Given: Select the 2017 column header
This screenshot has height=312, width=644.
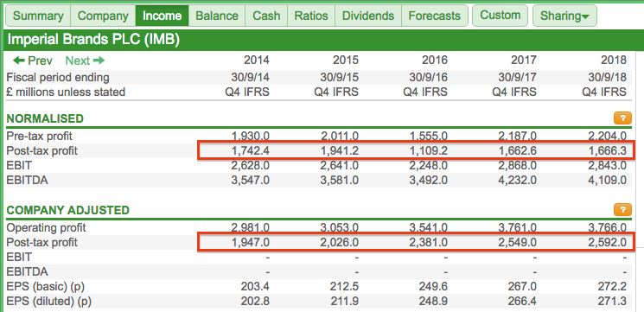Looking at the screenshot, I should click(x=524, y=60).
